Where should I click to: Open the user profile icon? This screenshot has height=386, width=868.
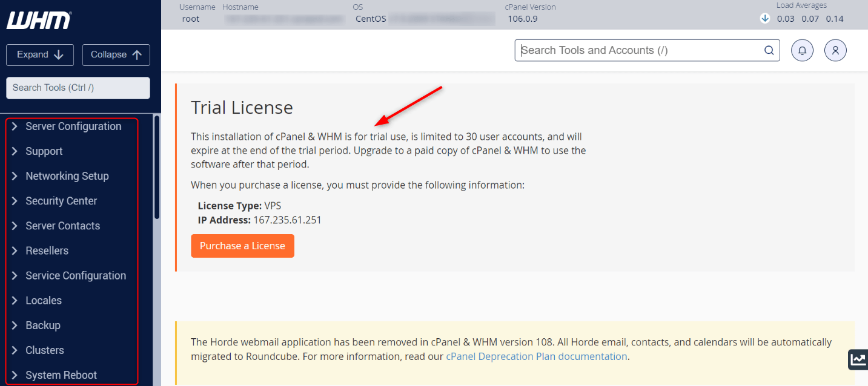(x=835, y=50)
